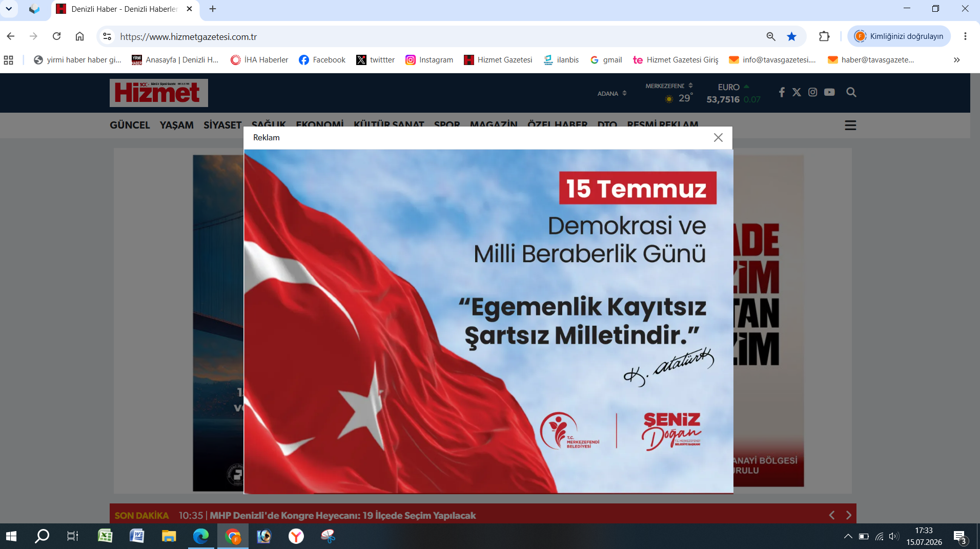Open the Windows Start menu
Screen dimensions: 980x549
click(x=11, y=536)
